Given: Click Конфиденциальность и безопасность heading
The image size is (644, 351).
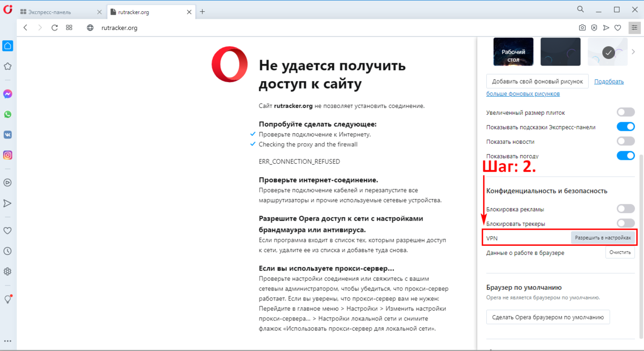Looking at the screenshot, I should [x=547, y=191].
